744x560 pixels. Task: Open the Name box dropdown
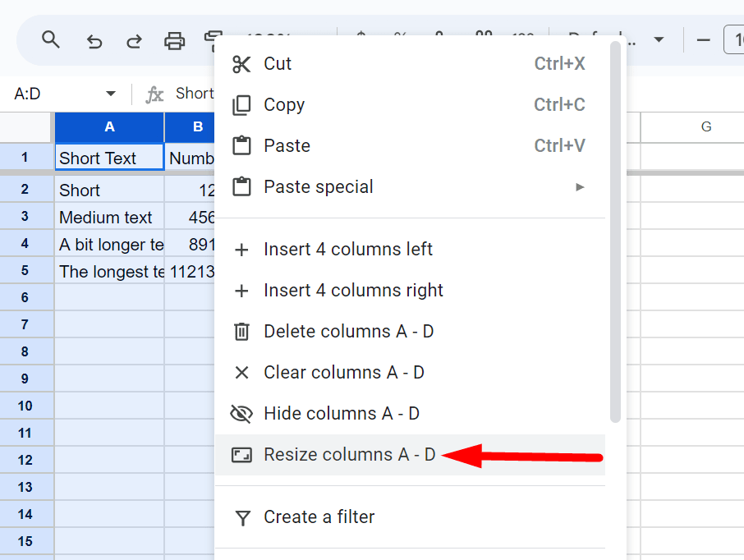coord(112,93)
